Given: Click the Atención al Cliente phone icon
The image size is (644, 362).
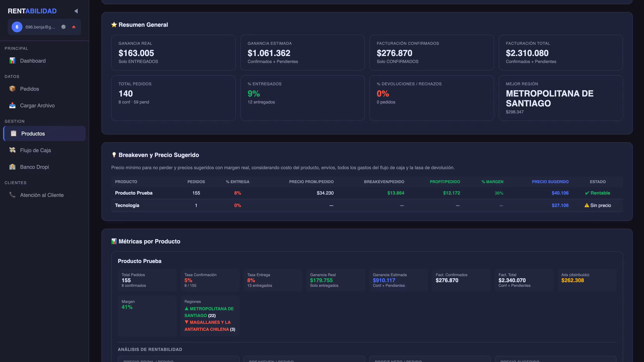Looking at the screenshot, I should click(12, 195).
